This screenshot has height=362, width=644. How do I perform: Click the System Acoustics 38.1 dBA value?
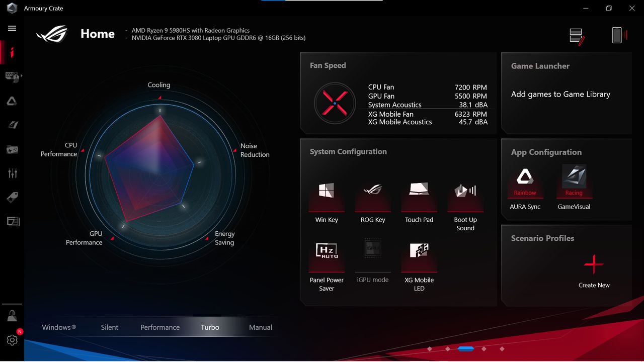[473, 105]
